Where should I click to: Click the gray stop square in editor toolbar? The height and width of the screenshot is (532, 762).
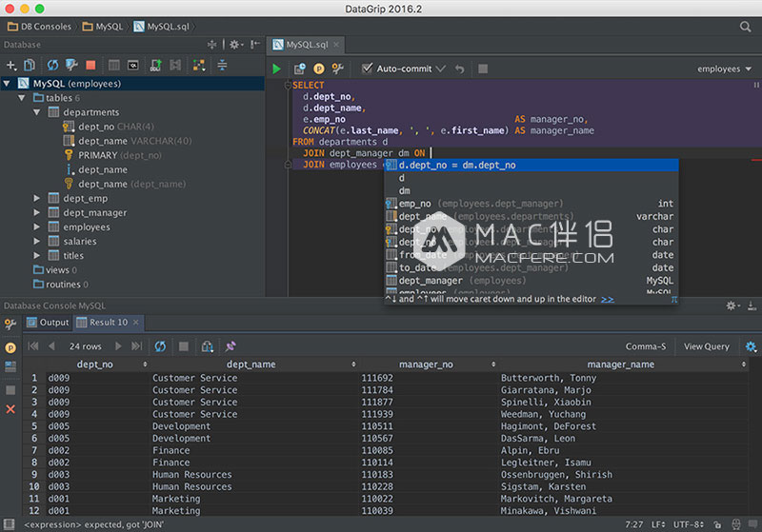point(483,69)
